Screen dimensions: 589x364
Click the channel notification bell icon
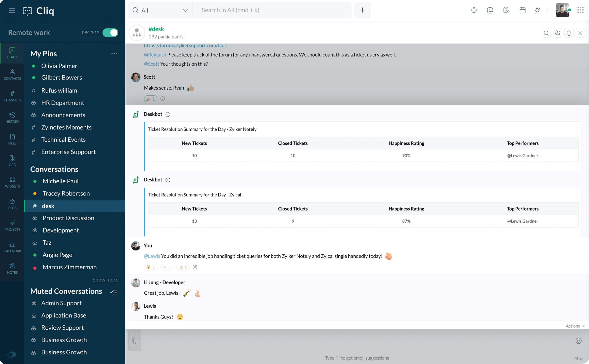(569, 33)
